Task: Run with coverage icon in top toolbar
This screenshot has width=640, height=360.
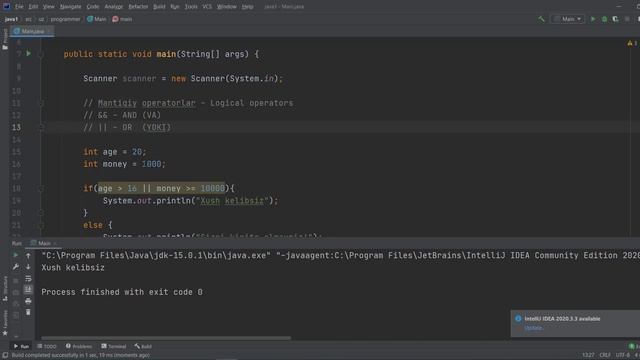Action: click(616, 19)
